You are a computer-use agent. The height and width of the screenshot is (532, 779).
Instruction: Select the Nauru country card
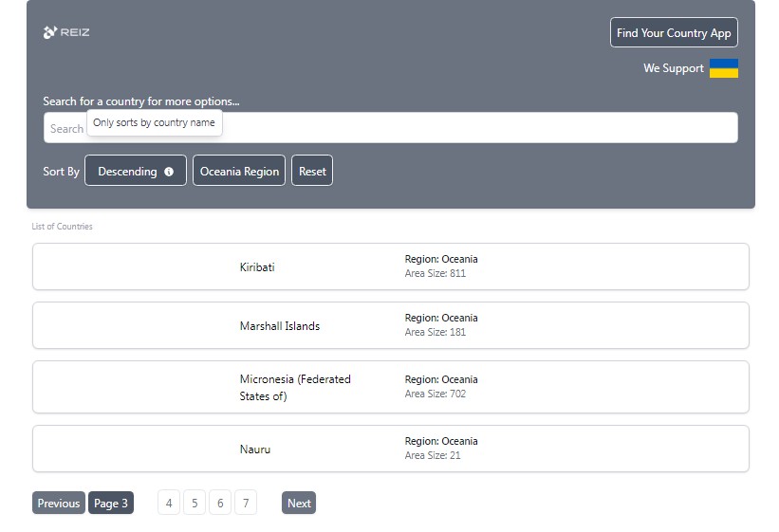pyautogui.click(x=390, y=449)
